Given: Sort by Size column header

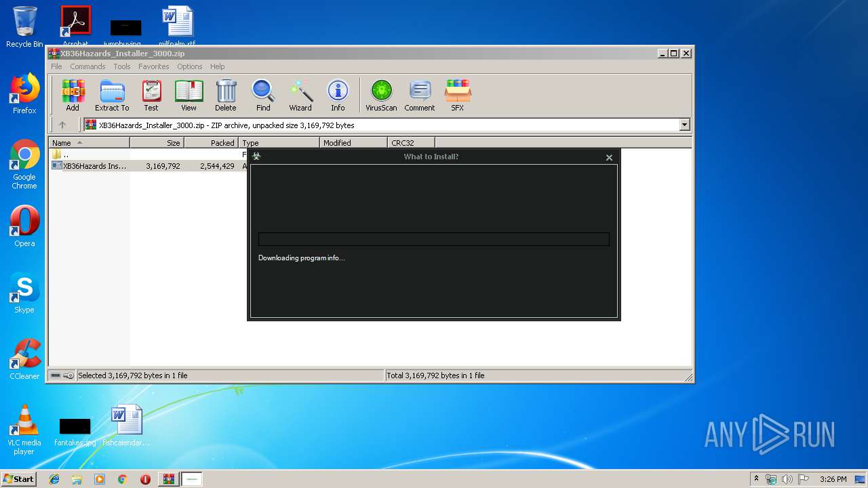Looking at the screenshot, I should coord(157,142).
